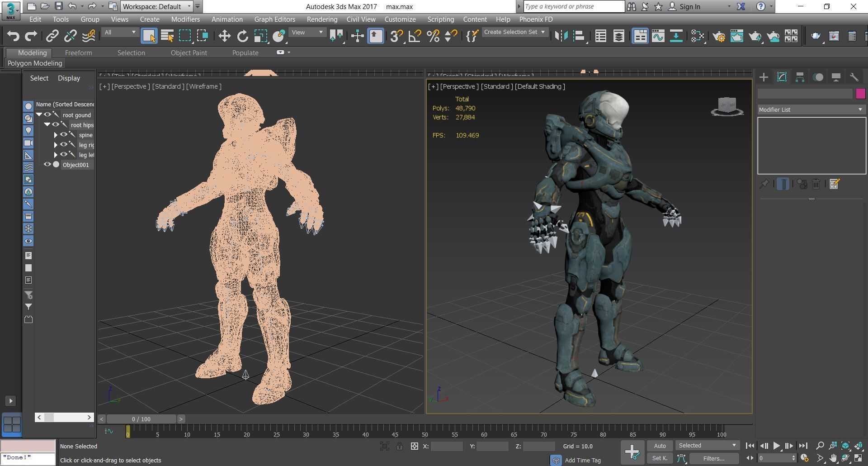Screen dimensions: 868x466
Task: Click Redo arrow in main toolbar
Action: (31, 36)
